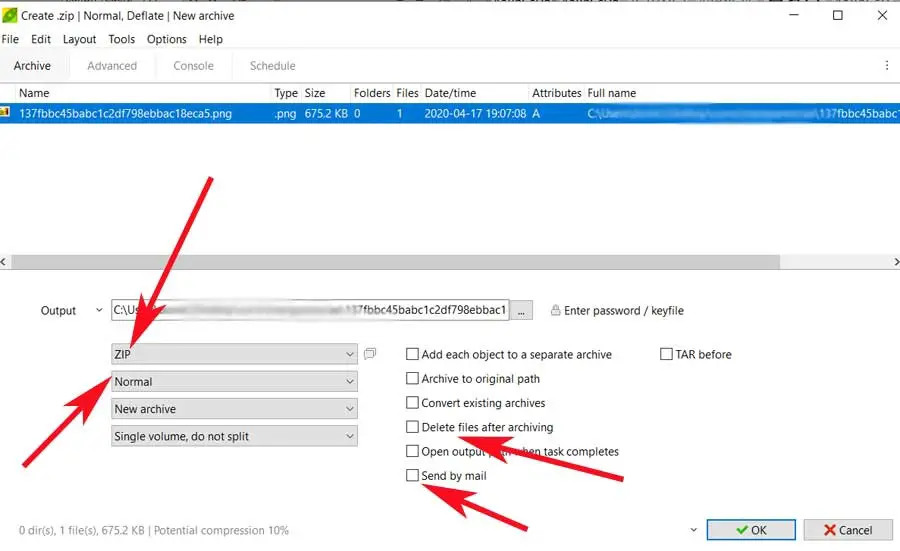Open the Edit menu
This screenshot has width=900, height=551.
click(41, 39)
